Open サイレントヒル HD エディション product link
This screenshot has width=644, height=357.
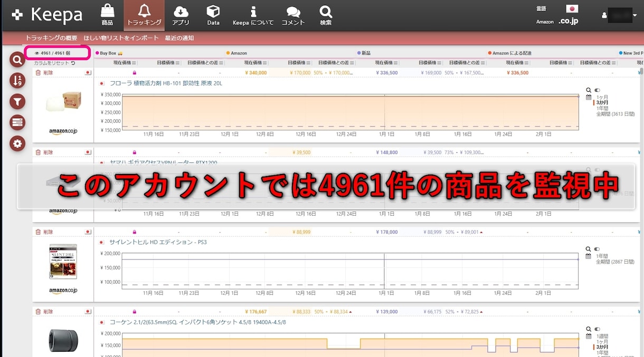[x=158, y=242]
